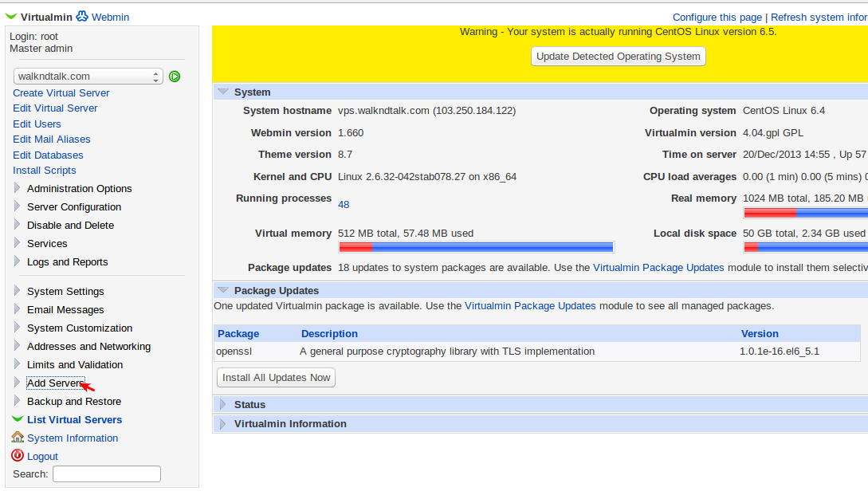Open Virtualmin Package Updates link in System panel

658,268
